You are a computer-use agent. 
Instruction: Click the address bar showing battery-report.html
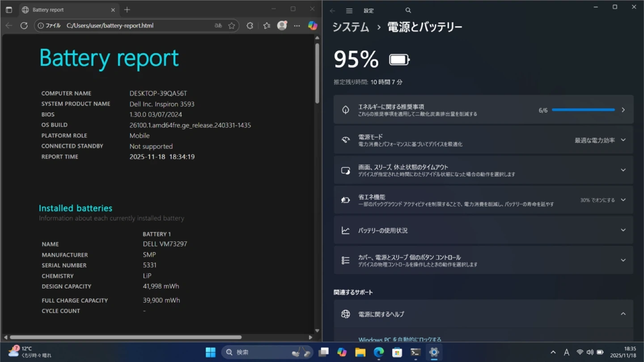[134, 25]
